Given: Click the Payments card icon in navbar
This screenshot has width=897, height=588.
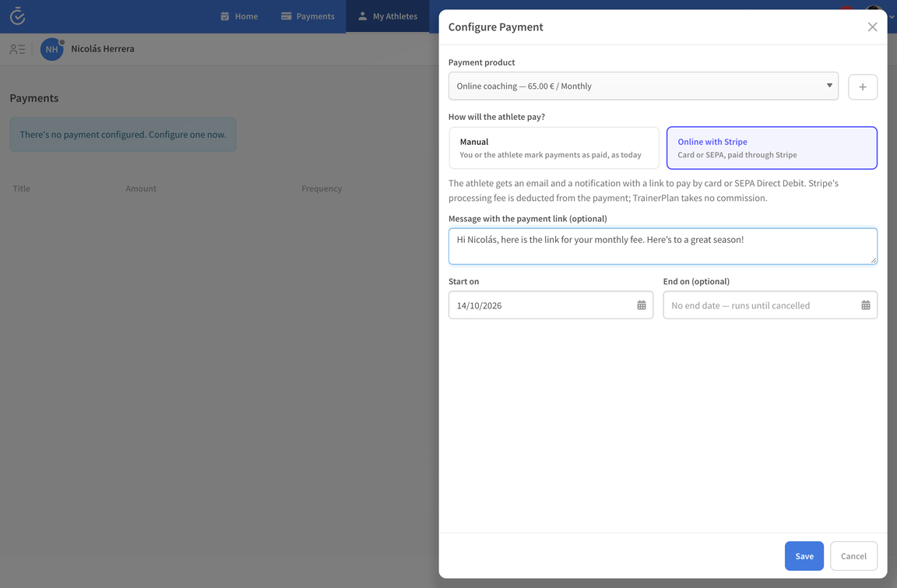Looking at the screenshot, I should (286, 16).
